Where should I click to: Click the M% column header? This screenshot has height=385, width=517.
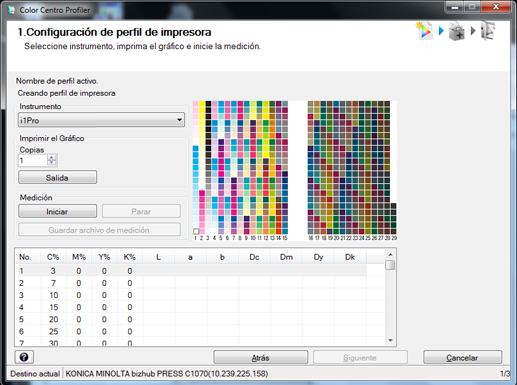(x=79, y=257)
